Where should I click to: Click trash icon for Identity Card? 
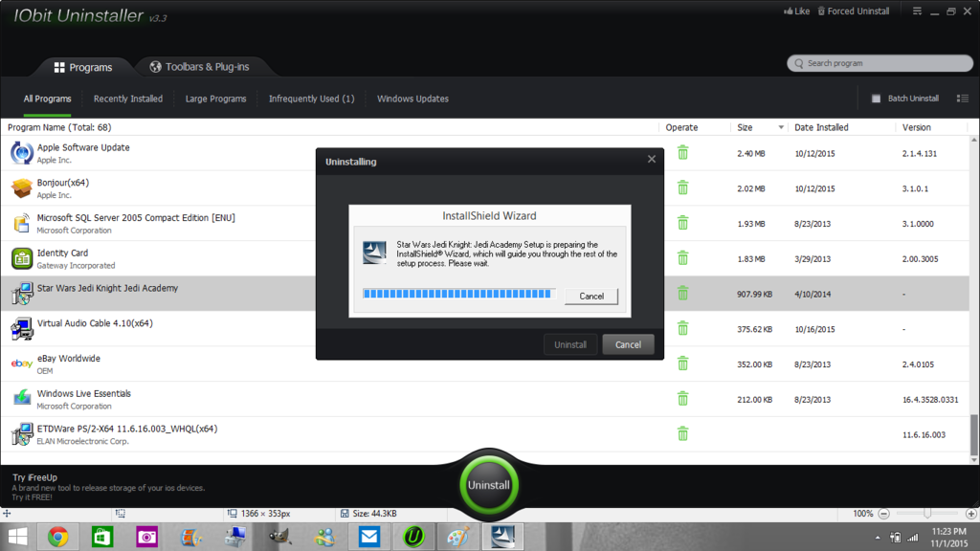tap(682, 258)
